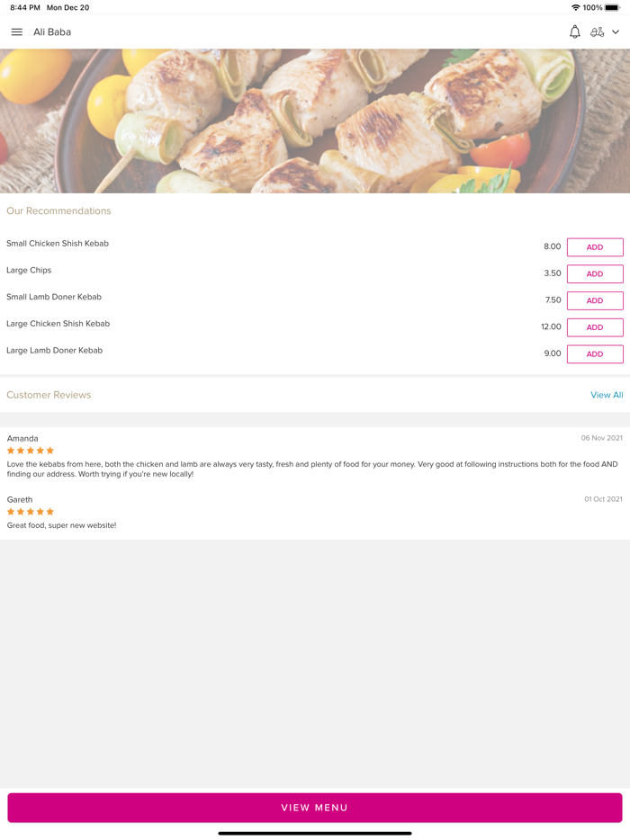
Task: Tap the kebab banner image
Action: pos(315,121)
